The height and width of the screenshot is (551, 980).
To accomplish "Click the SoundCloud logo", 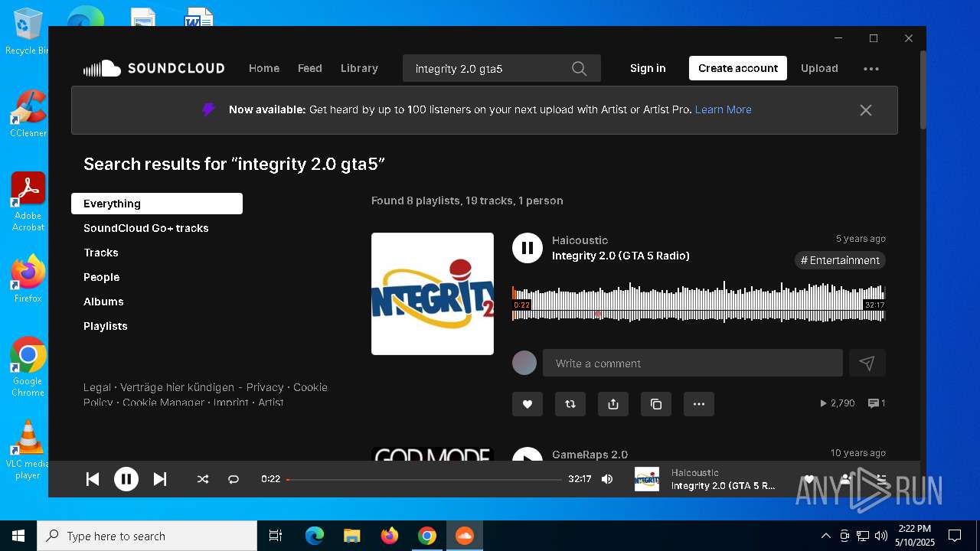I will pyautogui.click(x=154, y=68).
